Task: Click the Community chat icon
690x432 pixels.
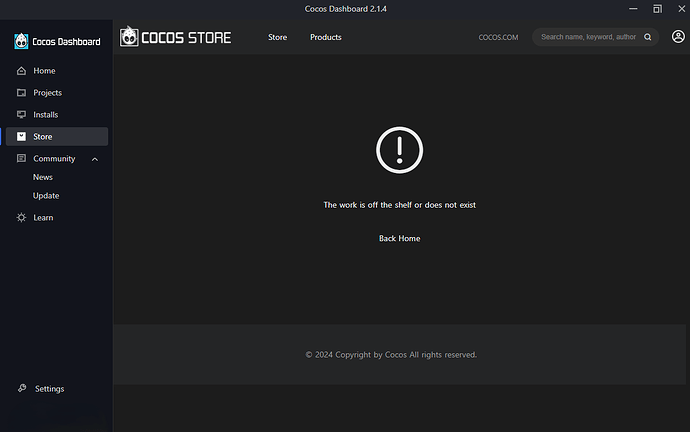Action: [x=21, y=159]
